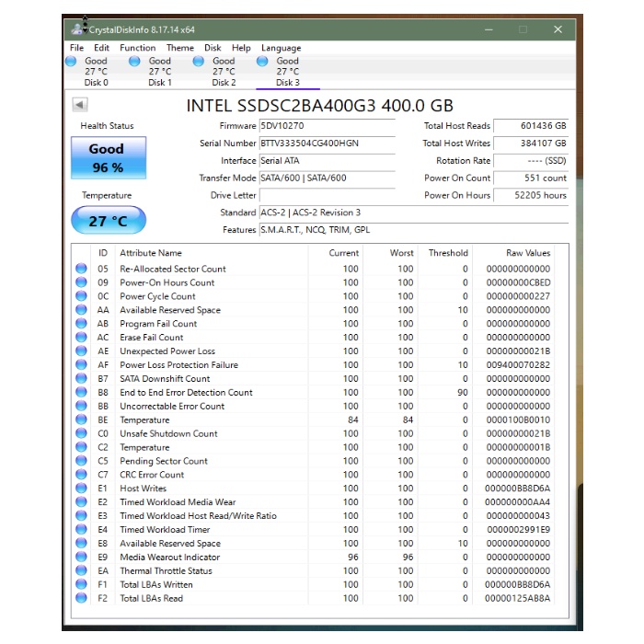Open the Theme menu
The width and height of the screenshot is (644, 644).
pos(179,48)
